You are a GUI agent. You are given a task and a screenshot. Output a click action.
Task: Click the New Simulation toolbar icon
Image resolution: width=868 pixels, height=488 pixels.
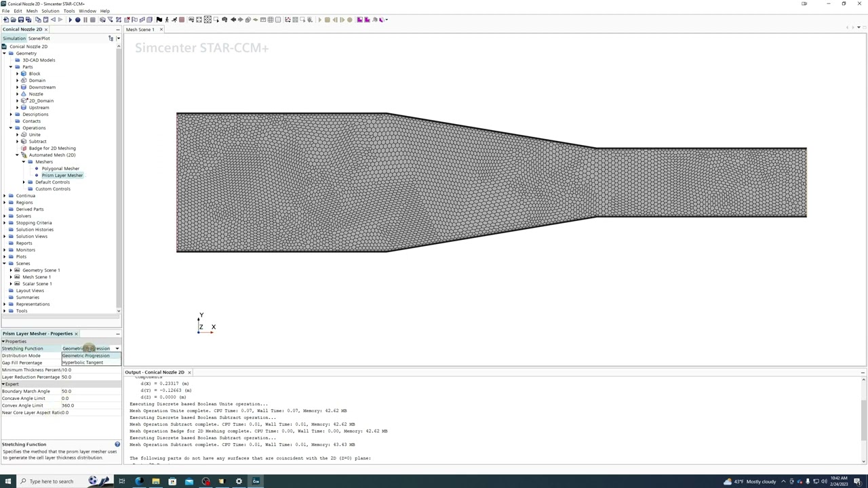[5, 20]
